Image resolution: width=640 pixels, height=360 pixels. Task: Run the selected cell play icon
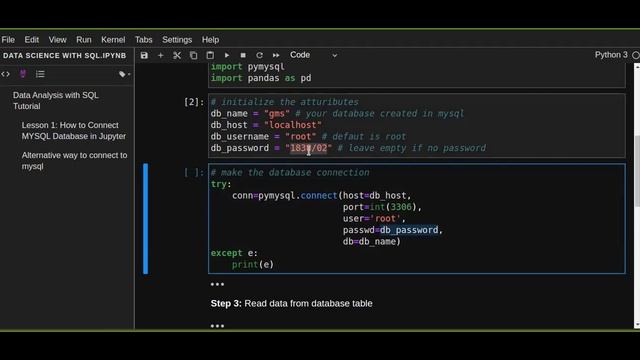(227, 55)
